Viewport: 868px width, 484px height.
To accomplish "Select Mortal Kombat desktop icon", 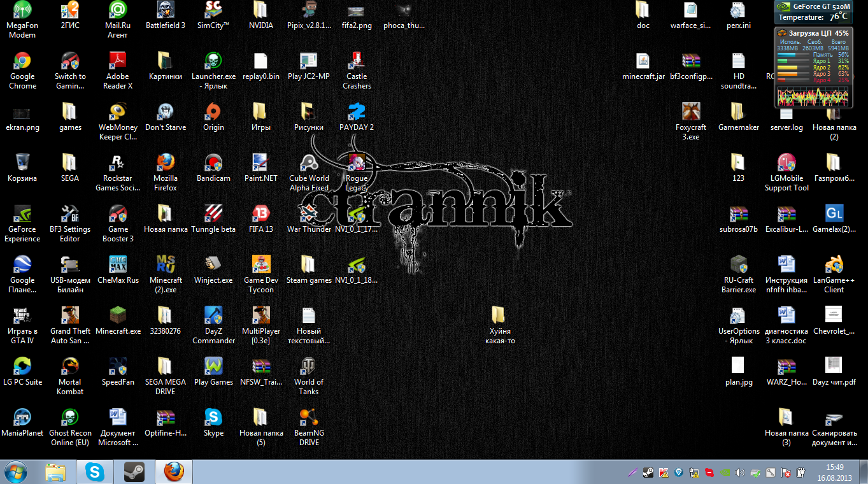I will click(x=70, y=376).
